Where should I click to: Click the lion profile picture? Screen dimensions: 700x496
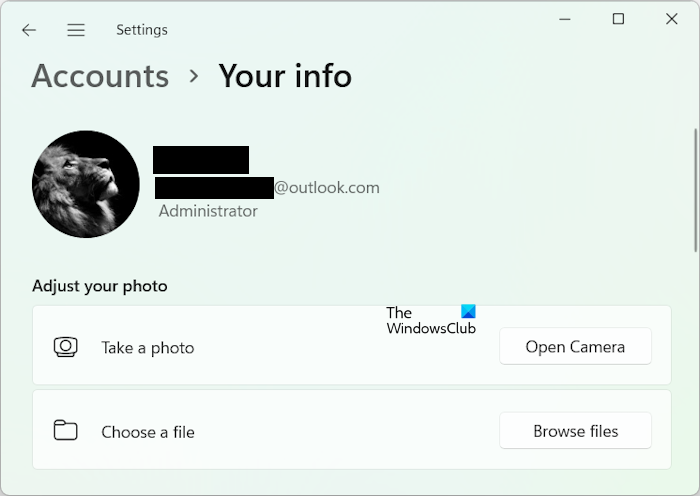[86, 184]
